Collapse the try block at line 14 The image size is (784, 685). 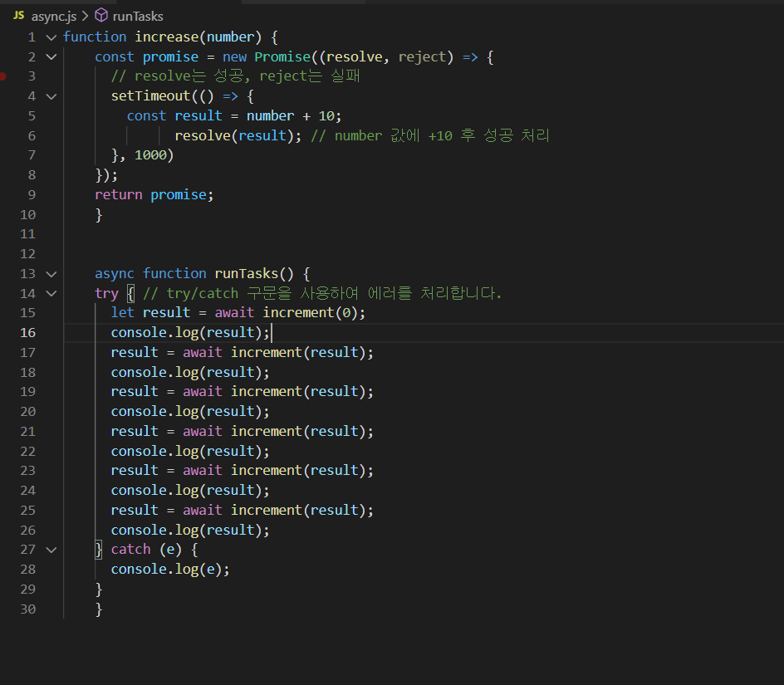click(x=51, y=293)
